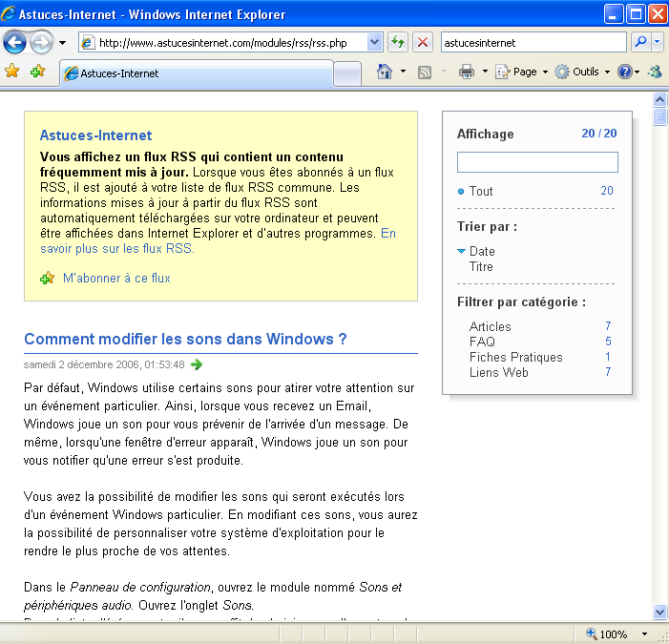Filter by Liens Web category
Image resolution: width=669 pixels, height=644 pixels.
pyautogui.click(x=499, y=373)
